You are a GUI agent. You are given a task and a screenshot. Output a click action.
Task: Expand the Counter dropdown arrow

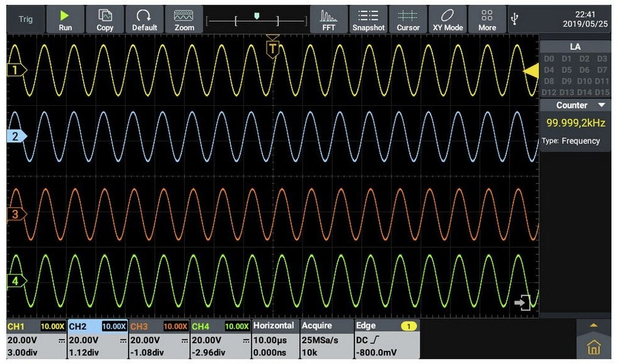coord(601,105)
